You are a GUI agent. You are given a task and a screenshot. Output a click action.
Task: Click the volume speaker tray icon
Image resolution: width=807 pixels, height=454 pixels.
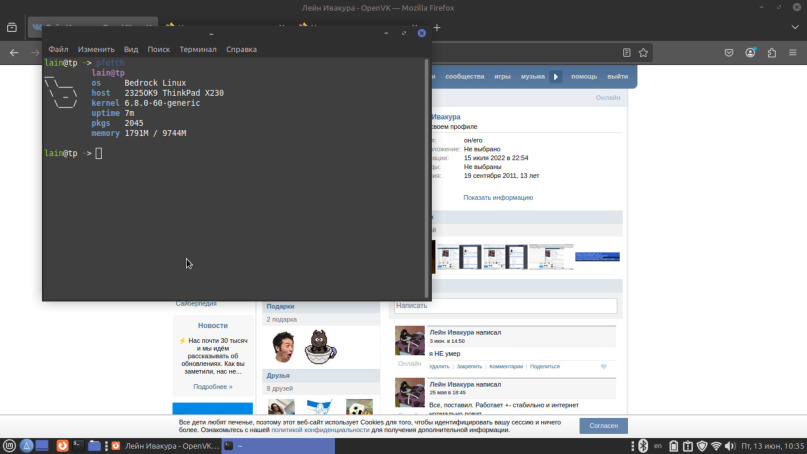point(730,446)
